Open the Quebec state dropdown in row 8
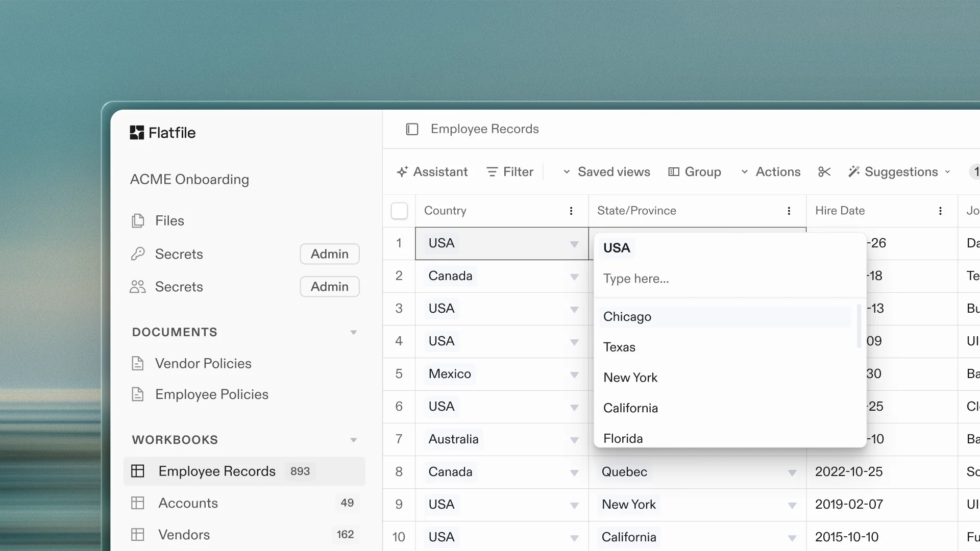Viewport: 980px width, 551px height. 792,472
